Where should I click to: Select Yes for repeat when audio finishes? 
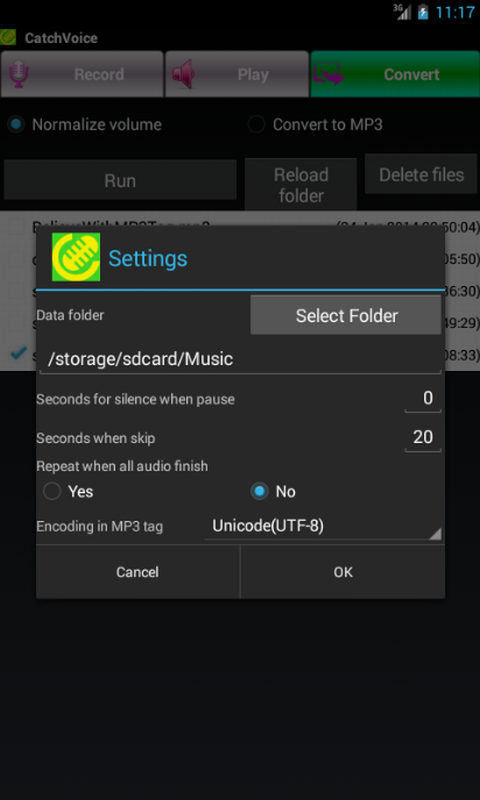(68, 492)
